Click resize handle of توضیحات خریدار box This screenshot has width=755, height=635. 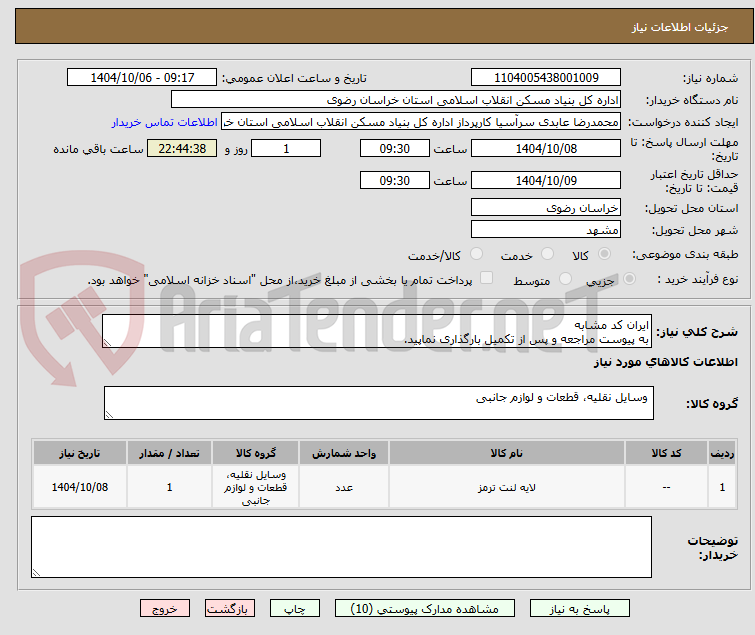(36, 572)
